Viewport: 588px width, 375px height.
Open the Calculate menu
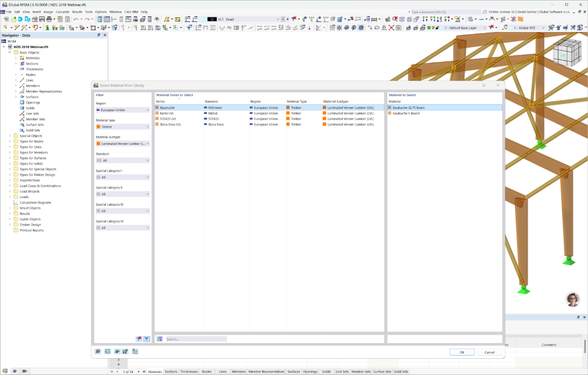[62, 12]
